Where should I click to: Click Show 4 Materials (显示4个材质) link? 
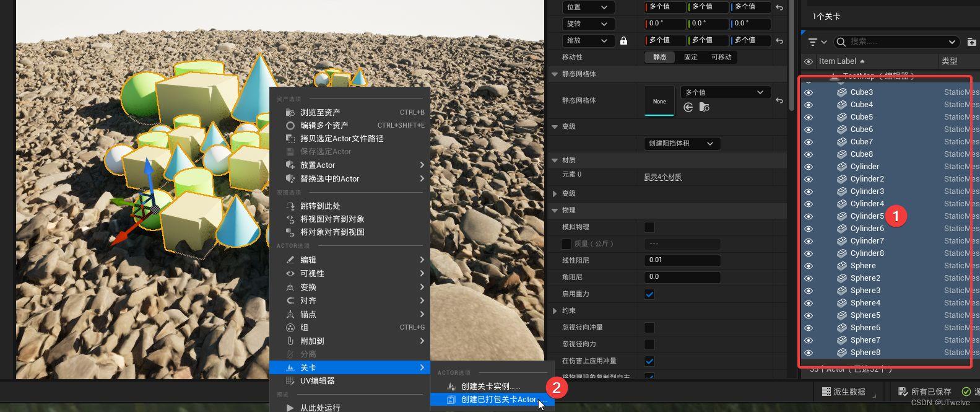pyautogui.click(x=662, y=177)
